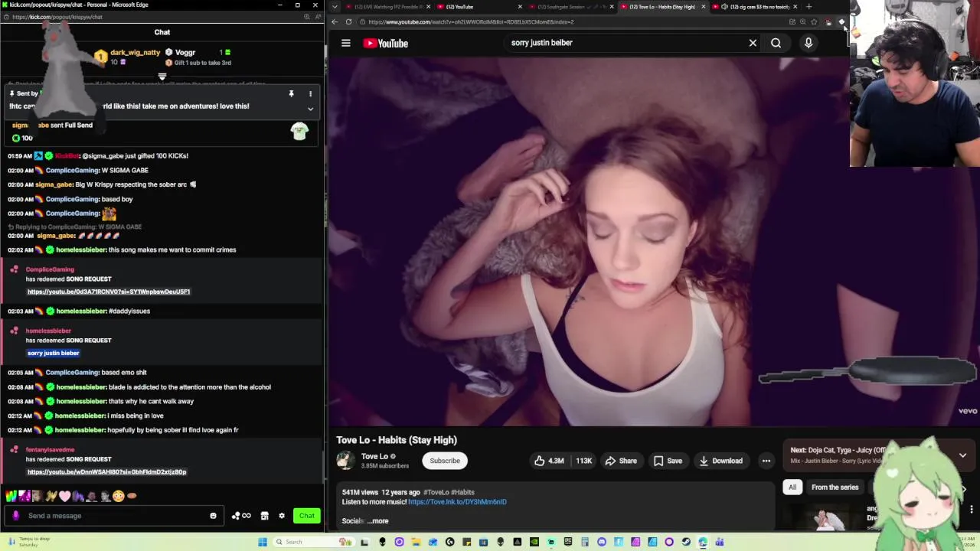
Task: Open the homelessbieber redeemer name
Action: (x=48, y=331)
